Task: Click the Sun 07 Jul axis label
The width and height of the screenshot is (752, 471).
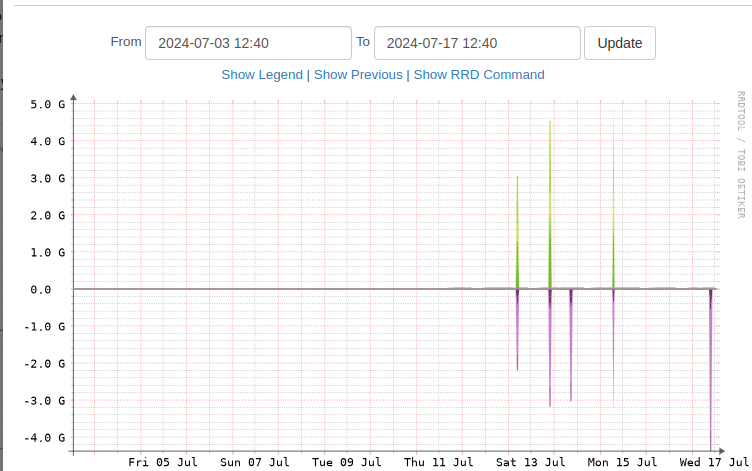Action: coord(255,462)
